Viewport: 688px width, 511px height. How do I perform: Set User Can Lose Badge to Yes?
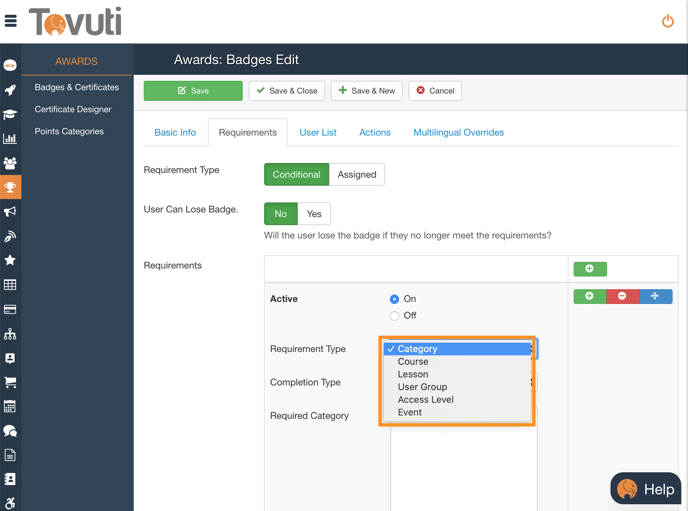click(314, 214)
